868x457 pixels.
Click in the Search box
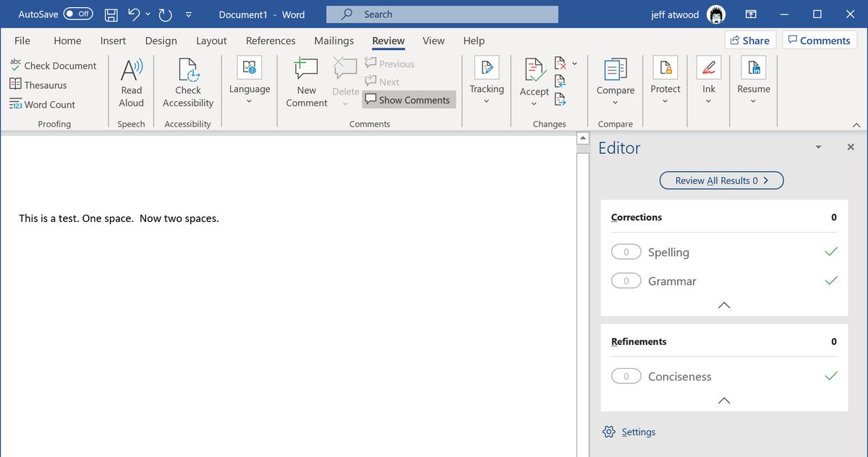coord(442,14)
